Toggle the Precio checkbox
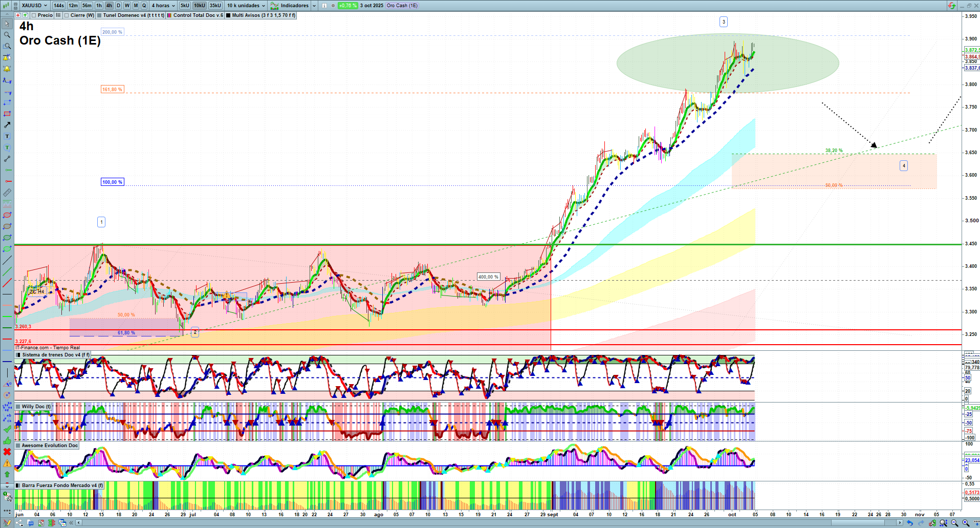 click(34, 15)
